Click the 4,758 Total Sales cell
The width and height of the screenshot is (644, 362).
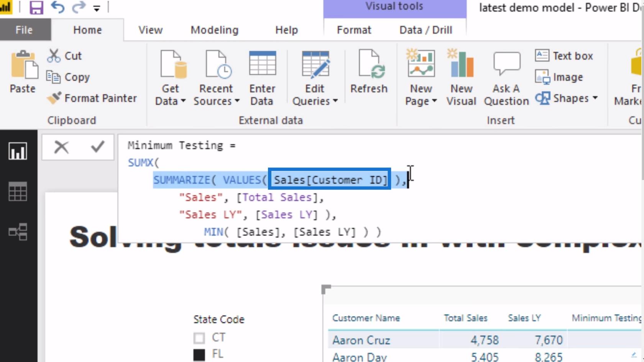[x=485, y=340]
